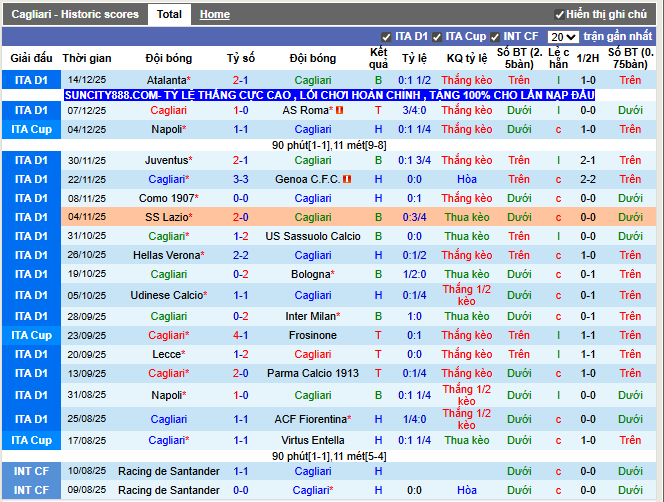664x502 pixels.
Task: Open the 1-0 score versus AS Roma
Action: pyautogui.click(x=241, y=110)
